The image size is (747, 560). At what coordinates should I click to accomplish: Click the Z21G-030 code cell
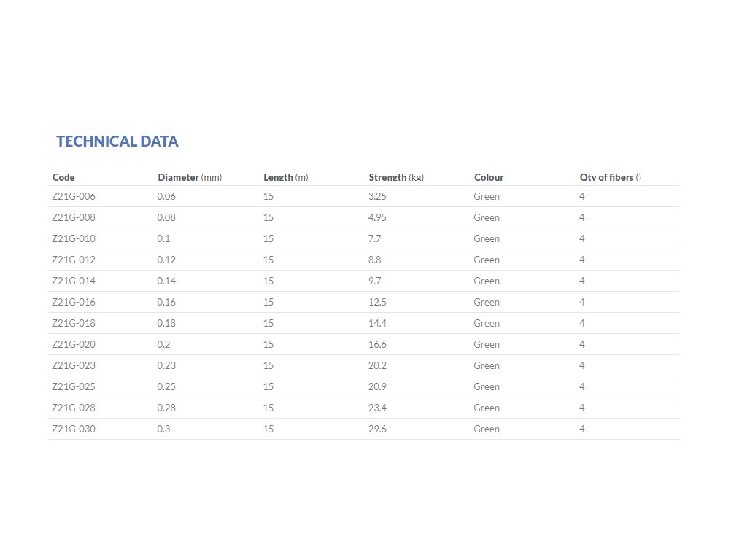(x=74, y=429)
